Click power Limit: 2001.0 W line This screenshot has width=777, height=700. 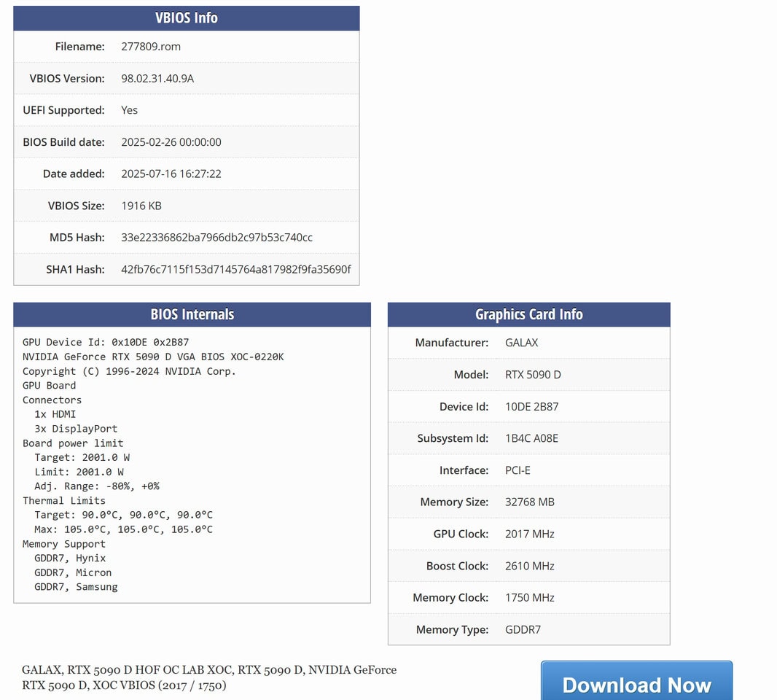pos(79,472)
